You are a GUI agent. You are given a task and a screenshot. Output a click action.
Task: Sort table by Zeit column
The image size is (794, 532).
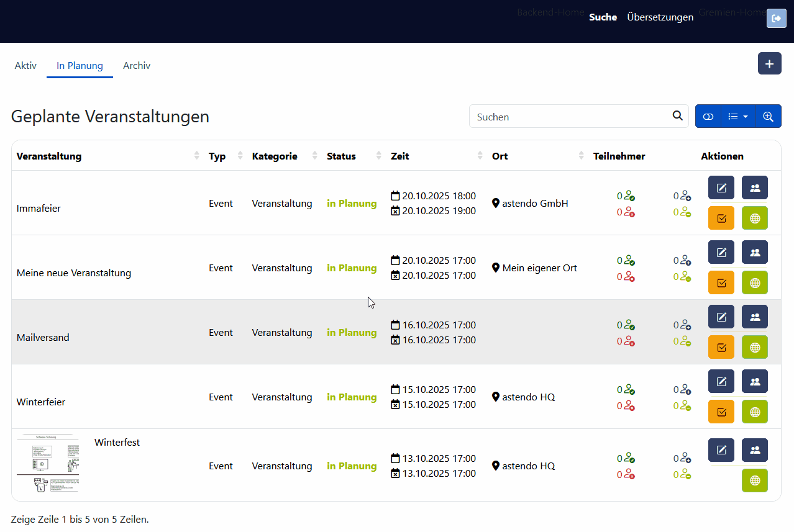480,156
